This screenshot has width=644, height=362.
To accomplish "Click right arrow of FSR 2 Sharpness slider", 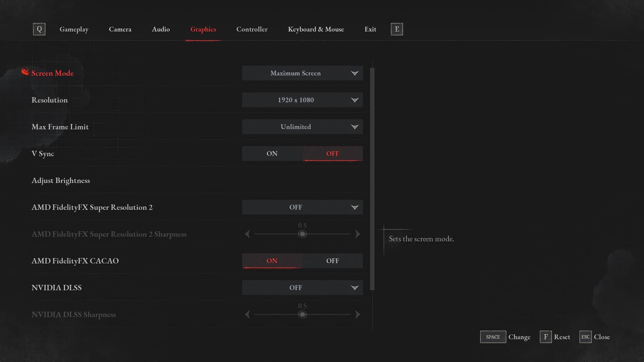I will tap(358, 234).
